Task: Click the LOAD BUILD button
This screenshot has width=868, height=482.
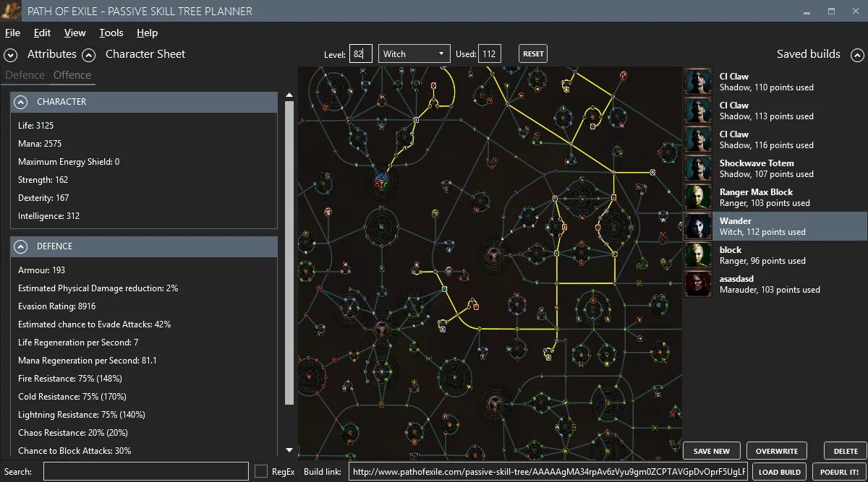Action: point(780,472)
